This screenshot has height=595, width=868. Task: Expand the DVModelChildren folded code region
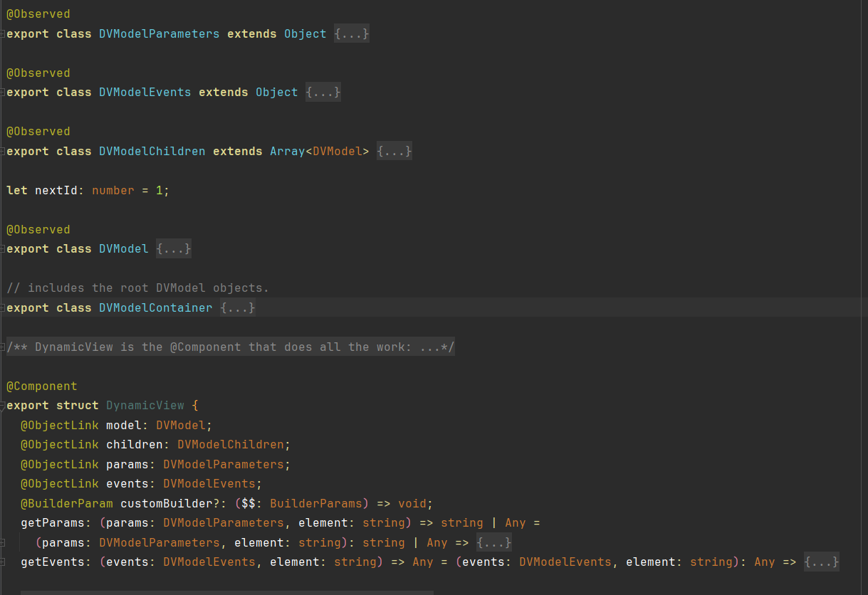click(394, 150)
